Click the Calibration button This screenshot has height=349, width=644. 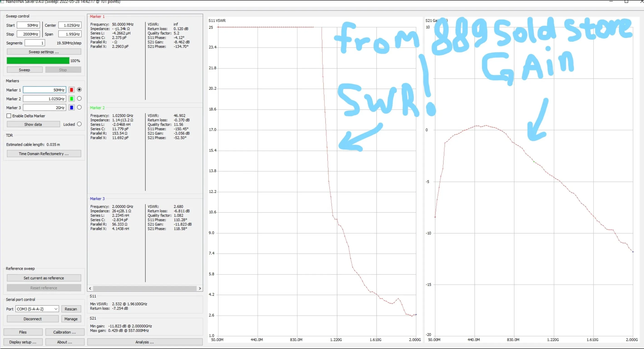coord(64,332)
